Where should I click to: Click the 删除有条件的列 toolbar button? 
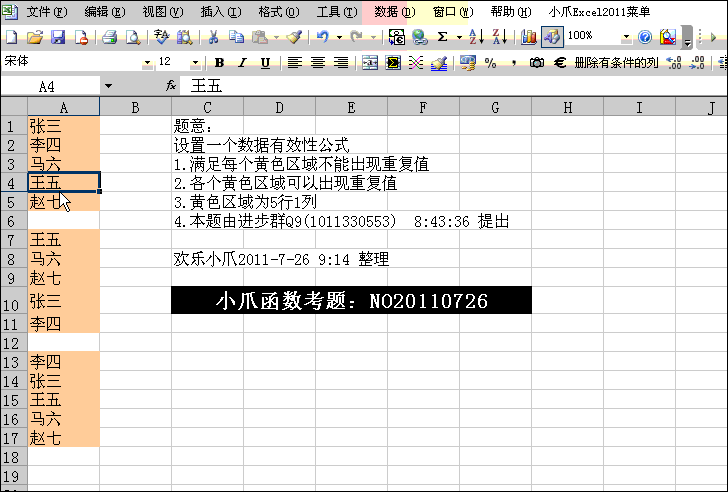pos(616,62)
